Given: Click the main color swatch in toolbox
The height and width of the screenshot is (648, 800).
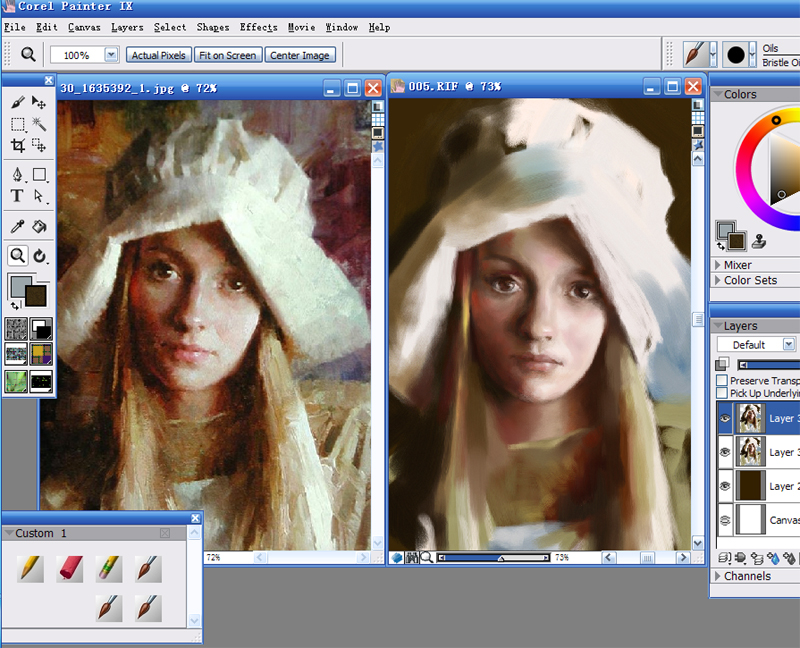Looking at the screenshot, I should point(21,287).
